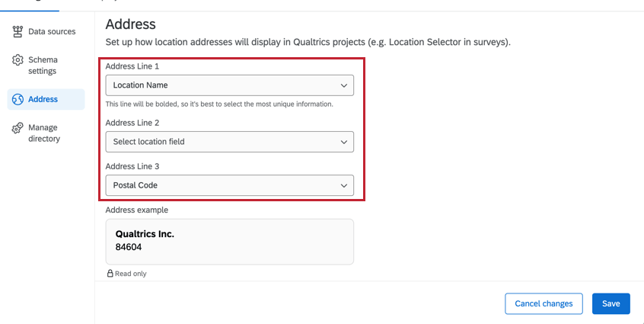644x324 pixels.
Task: Click the Read only lock icon
Action: (x=110, y=273)
